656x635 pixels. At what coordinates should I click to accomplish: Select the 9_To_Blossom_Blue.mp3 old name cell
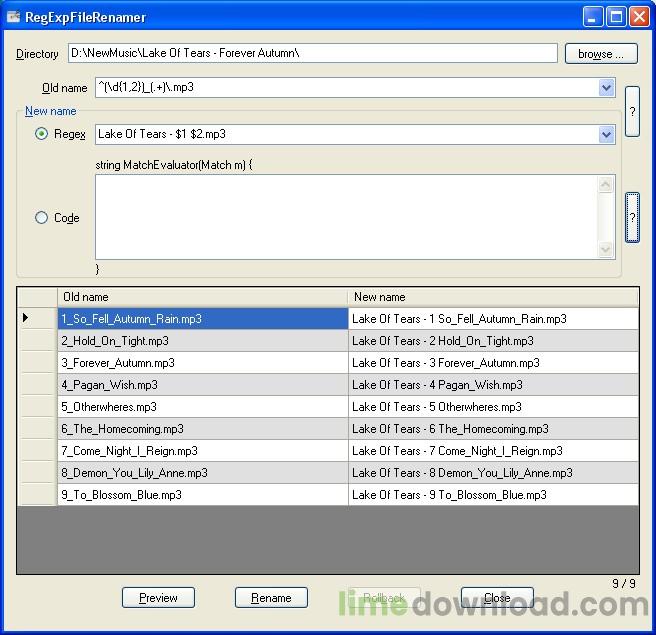[x=202, y=495]
